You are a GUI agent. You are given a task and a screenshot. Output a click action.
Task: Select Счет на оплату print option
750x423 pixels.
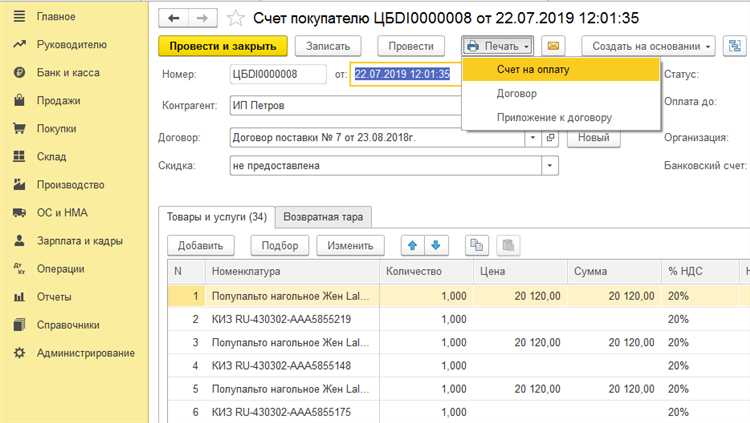(561, 69)
